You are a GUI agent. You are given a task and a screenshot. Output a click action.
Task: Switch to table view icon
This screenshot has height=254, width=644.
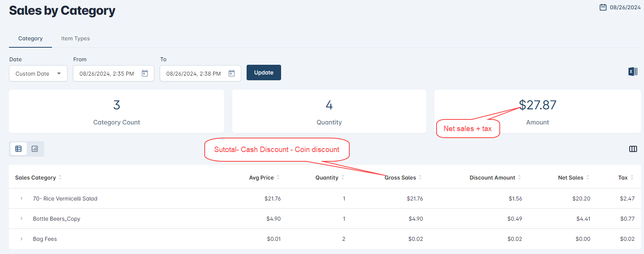(18, 149)
